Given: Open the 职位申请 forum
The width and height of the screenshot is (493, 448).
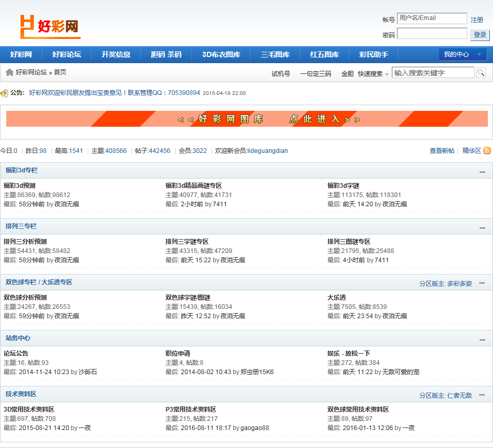Looking at the screenshot, I should tap(178, 354).
